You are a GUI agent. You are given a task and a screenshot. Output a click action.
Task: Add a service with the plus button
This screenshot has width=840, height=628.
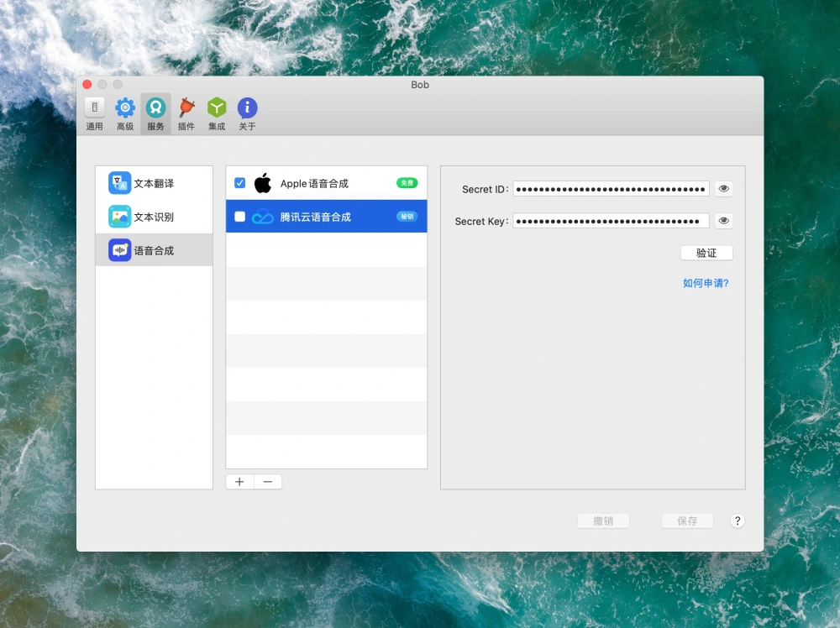[x=239, y=482]
